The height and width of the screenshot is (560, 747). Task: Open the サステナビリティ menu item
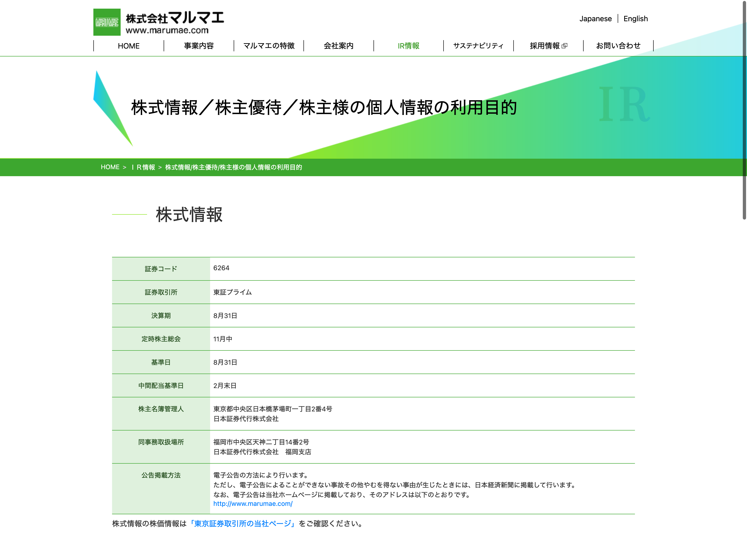coord(478,46)
